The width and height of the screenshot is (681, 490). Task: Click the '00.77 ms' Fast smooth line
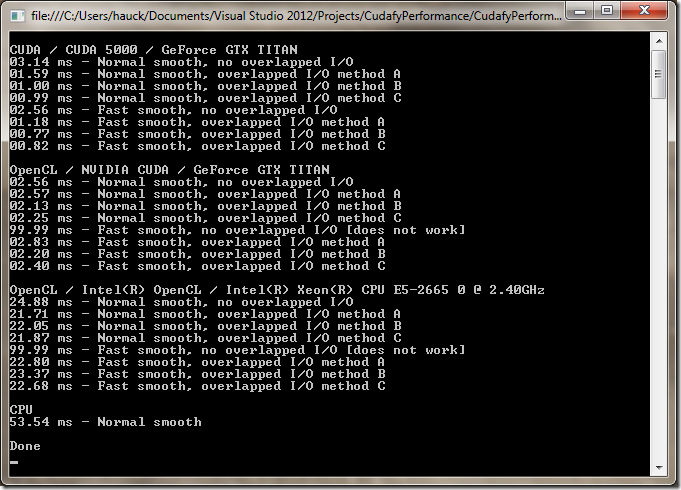coord(198,134)
